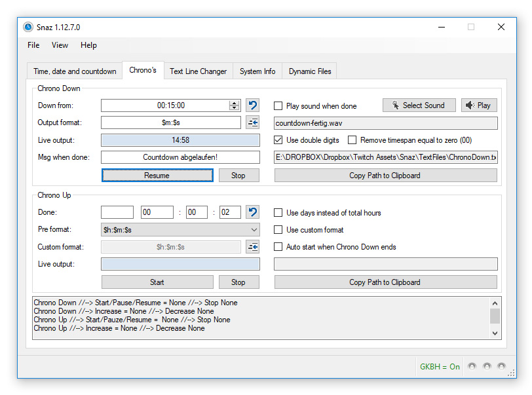Uncheck Use double digits

278,140
